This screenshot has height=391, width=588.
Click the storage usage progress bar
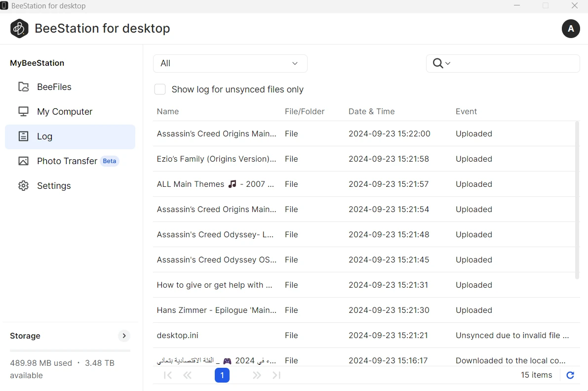[70, 350]
